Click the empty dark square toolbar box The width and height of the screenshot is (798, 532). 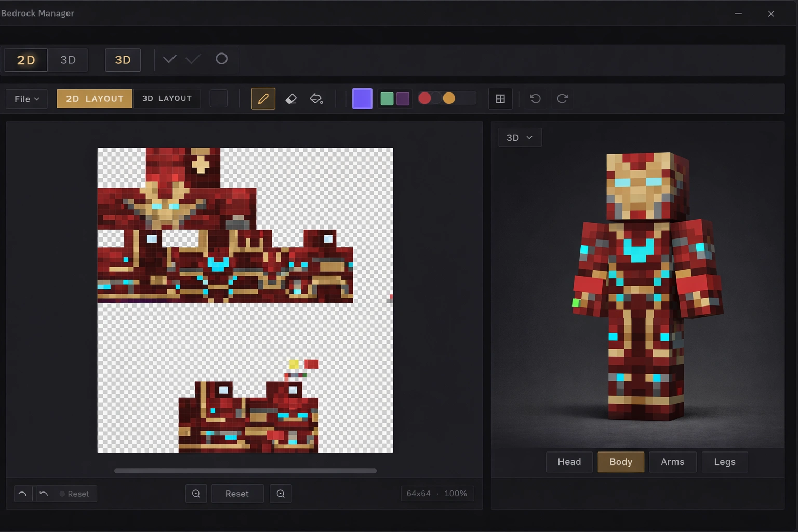[x=219, y=99]
